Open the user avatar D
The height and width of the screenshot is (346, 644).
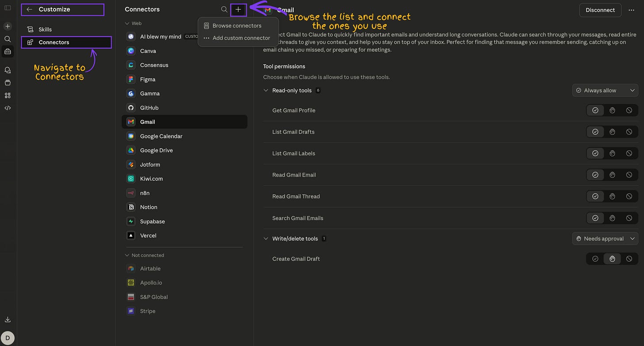(x=8, y=338)
